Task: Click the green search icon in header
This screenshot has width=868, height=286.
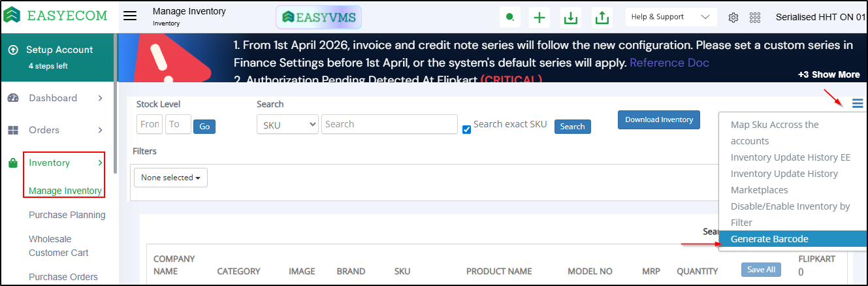Action: tap(509, 17)
